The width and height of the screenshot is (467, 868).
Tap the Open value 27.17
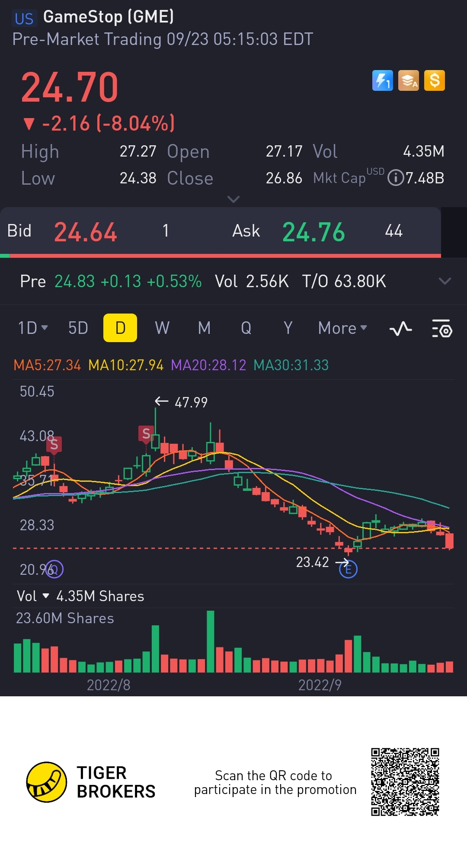[284, 151]
